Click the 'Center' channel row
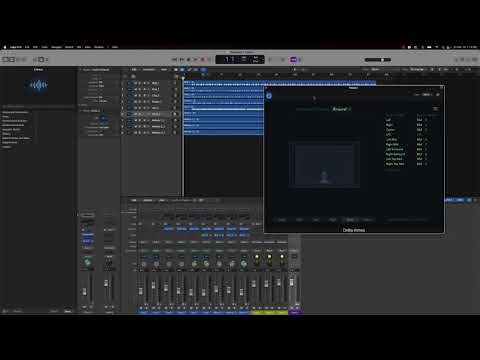Image resolution: width=480 pixels, height=360 pixels. point(407,130)
